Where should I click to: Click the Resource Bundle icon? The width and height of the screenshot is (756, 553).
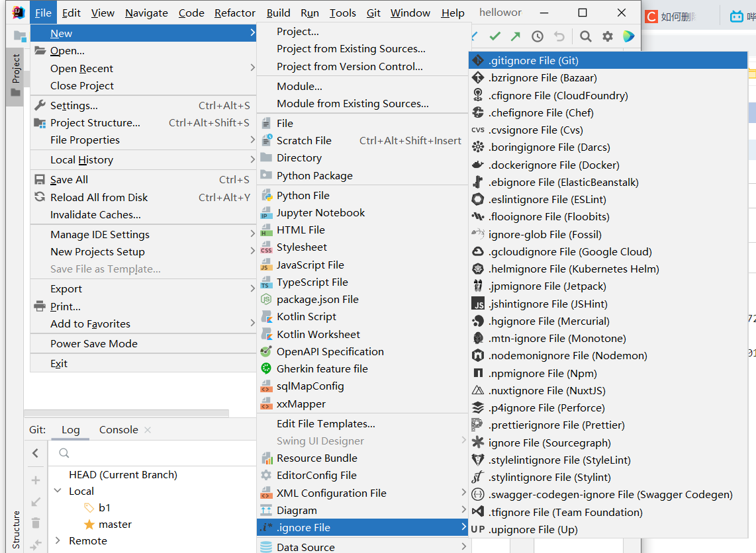click(267, 458)
